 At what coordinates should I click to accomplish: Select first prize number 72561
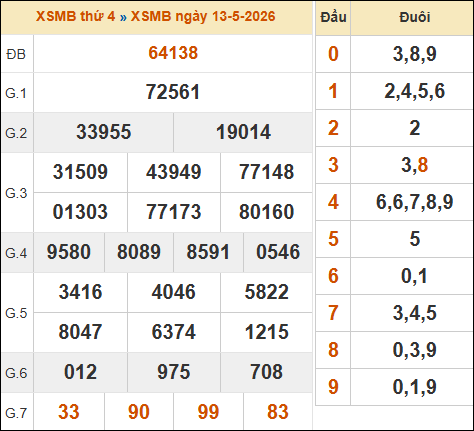pyautogui.click(x=173, y=92)
